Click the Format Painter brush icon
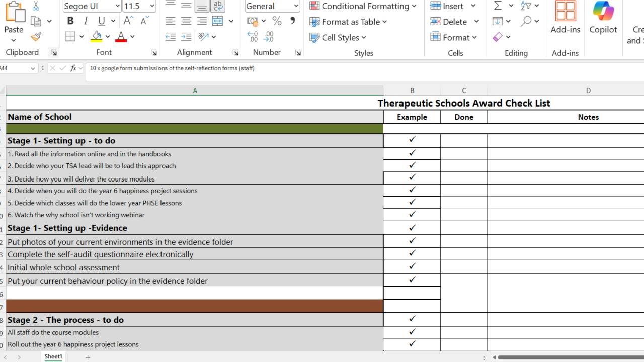This screenshot has width=644, height=362. pyautogui.click(x=36, y=37)
